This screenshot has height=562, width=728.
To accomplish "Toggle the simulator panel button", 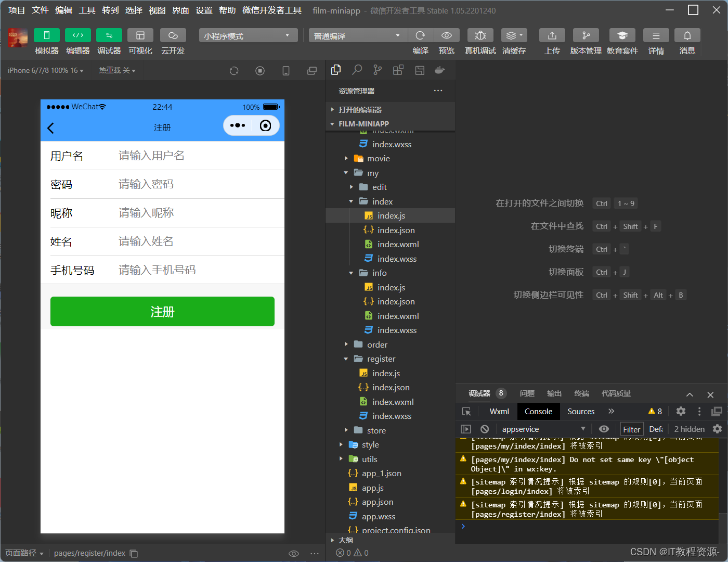I will click(x=47, y=35).
